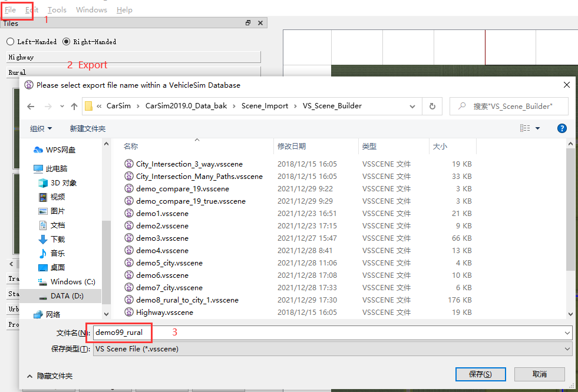The height and width of the screenshot is (392, 578).
Task: Open 图片 folder in sidebar
Action: coord(52,211)
